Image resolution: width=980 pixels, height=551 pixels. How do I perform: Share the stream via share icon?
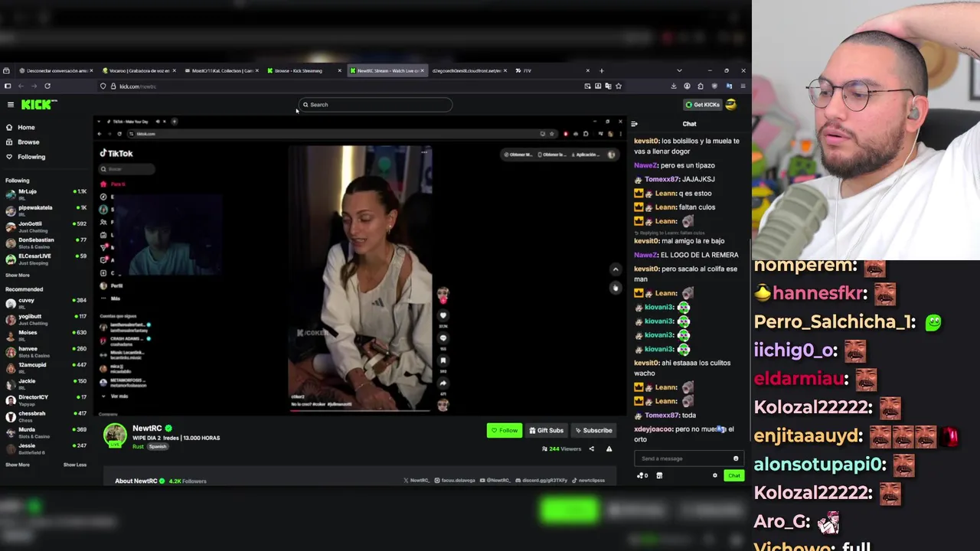tap(591, 449)
